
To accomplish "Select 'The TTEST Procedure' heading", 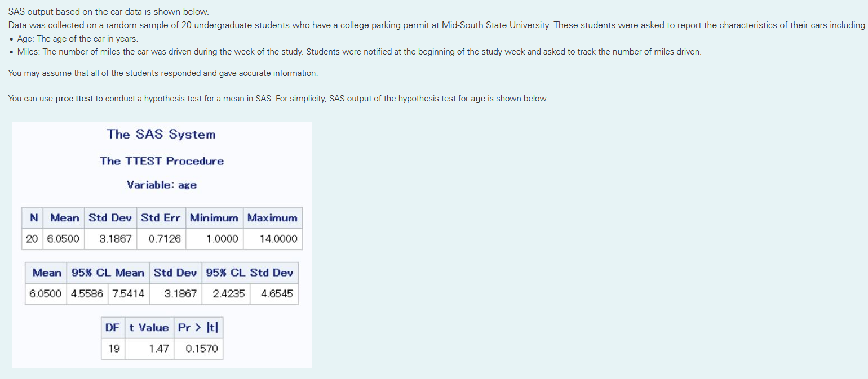I will (x=162, y=161).
